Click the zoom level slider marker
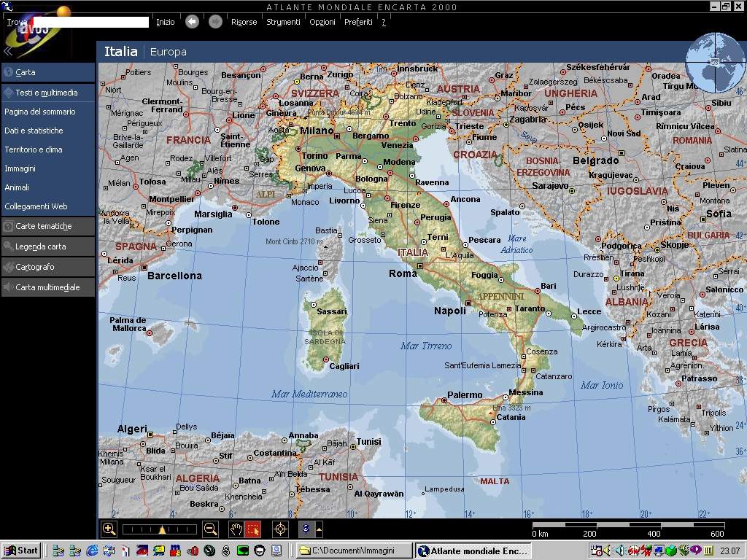Image resolution: width=747 pixels, height=560 pixels. [x=163, y=529]
